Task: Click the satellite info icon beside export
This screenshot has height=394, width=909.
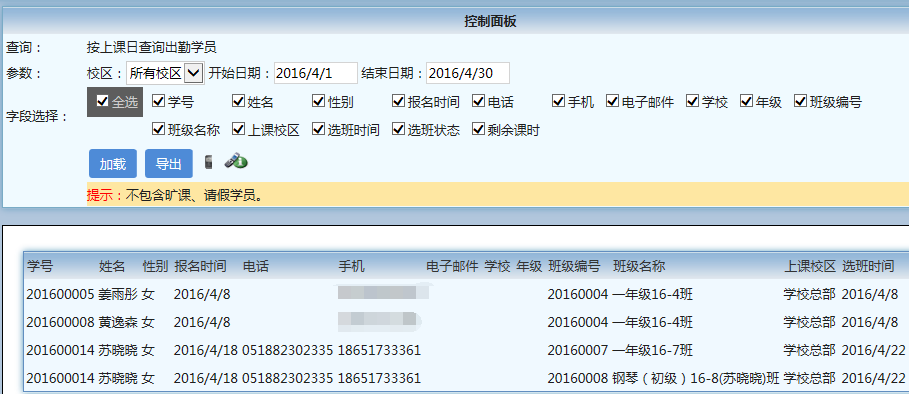Action: pos(236,161)
